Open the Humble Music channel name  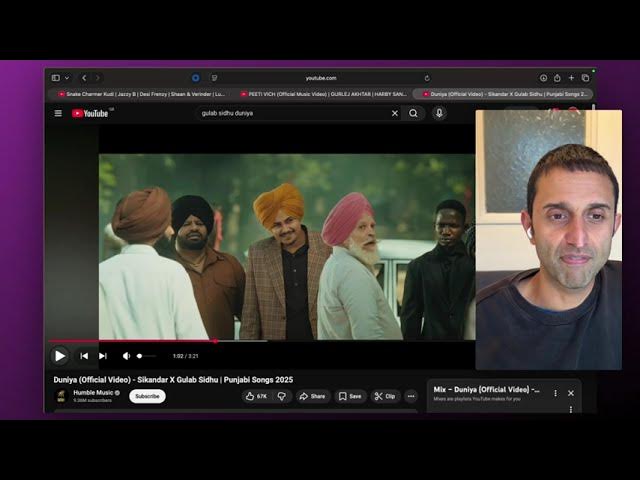pos(93,392)
